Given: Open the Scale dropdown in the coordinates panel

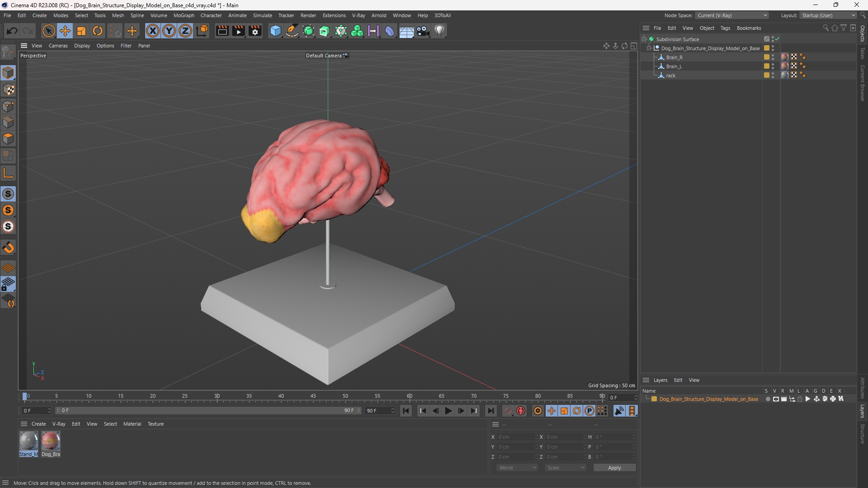Looking at the screenshot, I should pos(566,468).
